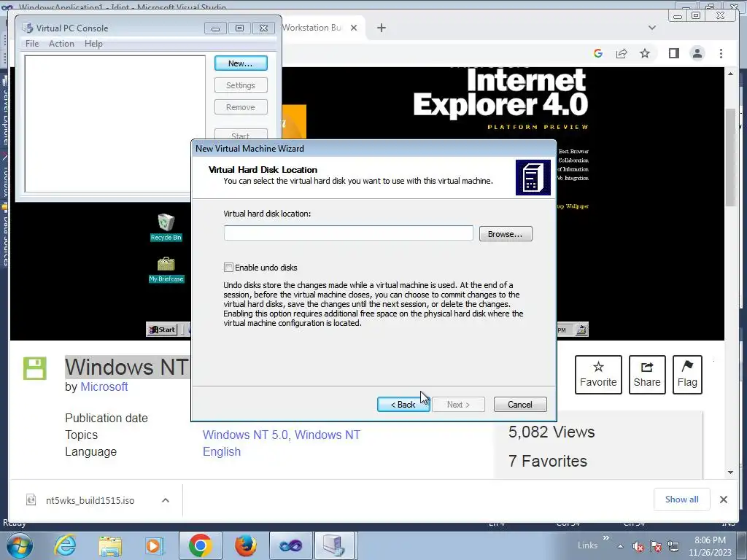Click the page scrollbar up arrow
Image resolution: width=747 pixels, height=560 pixels.
point(731,74)
